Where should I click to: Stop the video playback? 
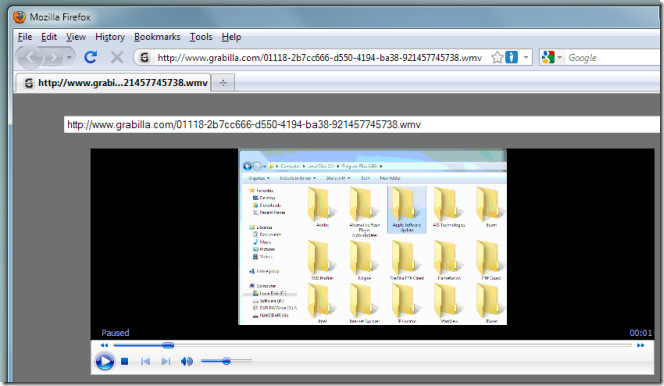(124, 361)
